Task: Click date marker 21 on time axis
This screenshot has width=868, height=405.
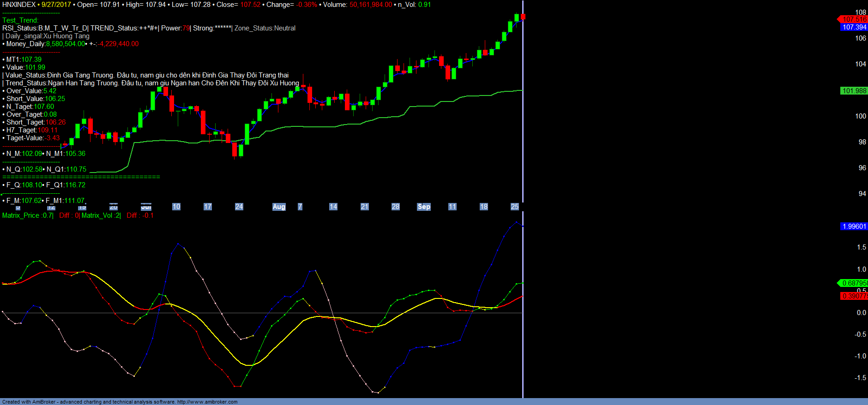Action: click(x=365, y=207)
